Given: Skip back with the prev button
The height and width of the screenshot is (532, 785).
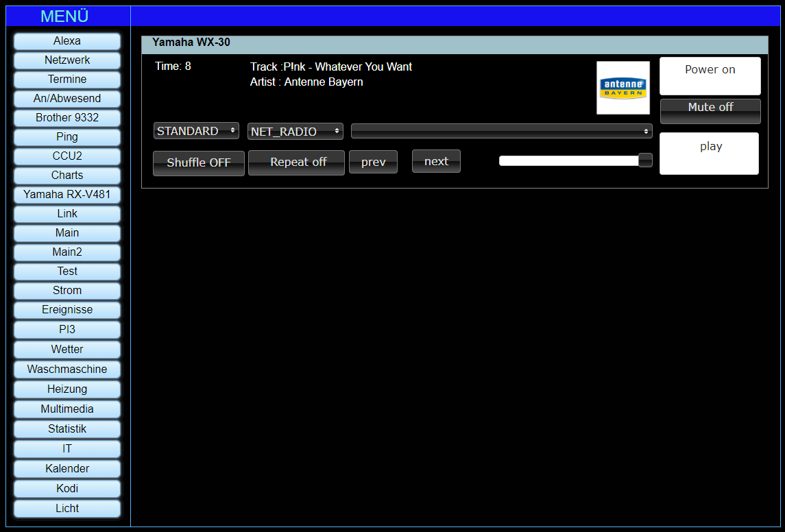Looking at the screenshot, I should tap(373, 162).
